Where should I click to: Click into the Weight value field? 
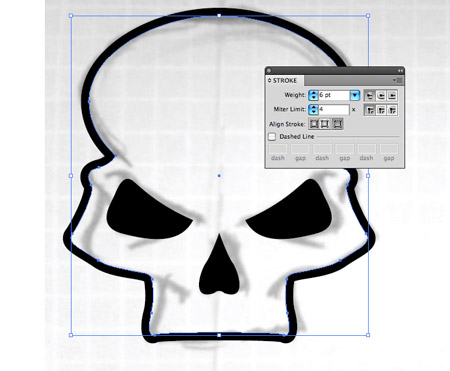(x=334, y=95)
